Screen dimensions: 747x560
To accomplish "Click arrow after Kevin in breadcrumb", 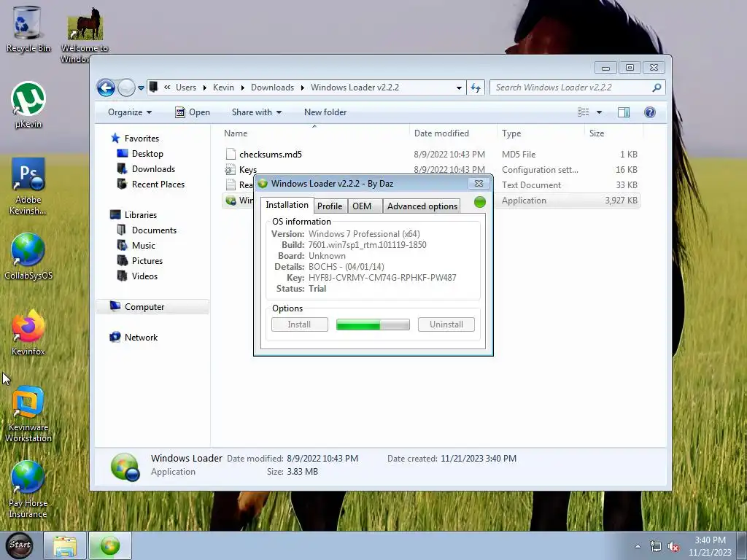I will [x=242, y=87].
